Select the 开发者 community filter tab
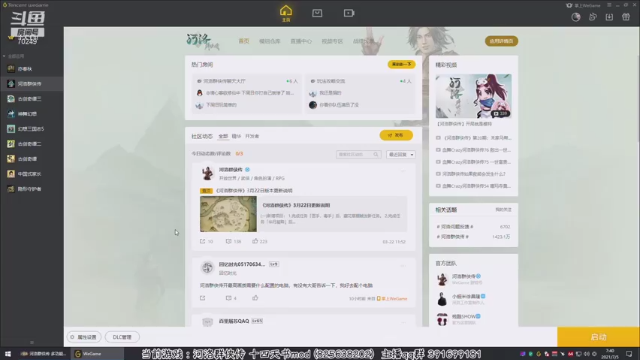The width and height of the screenshot is (640, 360). point(252,136)
